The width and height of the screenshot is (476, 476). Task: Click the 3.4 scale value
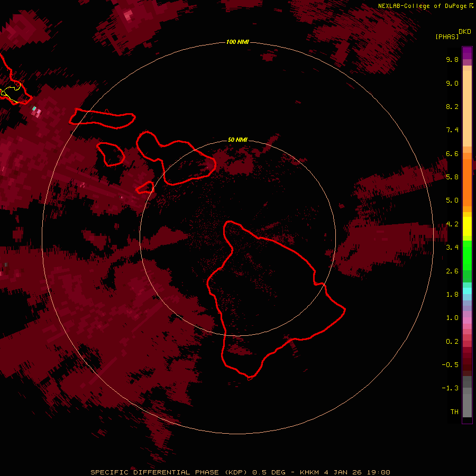click(x=452, y=248)
